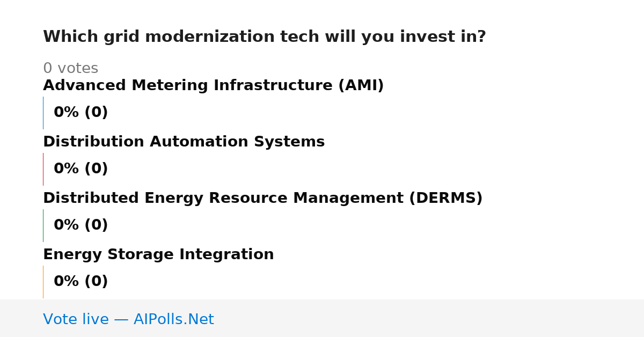This screenshot has height=337, width=644.
Task: Choose the Energy Storage Integration option label
Action: (158, 255)
